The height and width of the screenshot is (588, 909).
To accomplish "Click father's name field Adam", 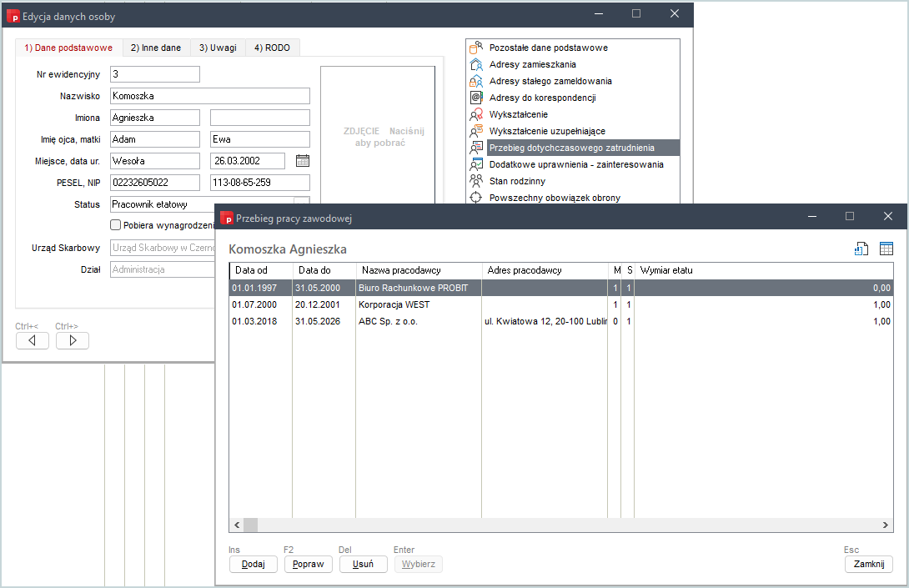I will [155, 139].
